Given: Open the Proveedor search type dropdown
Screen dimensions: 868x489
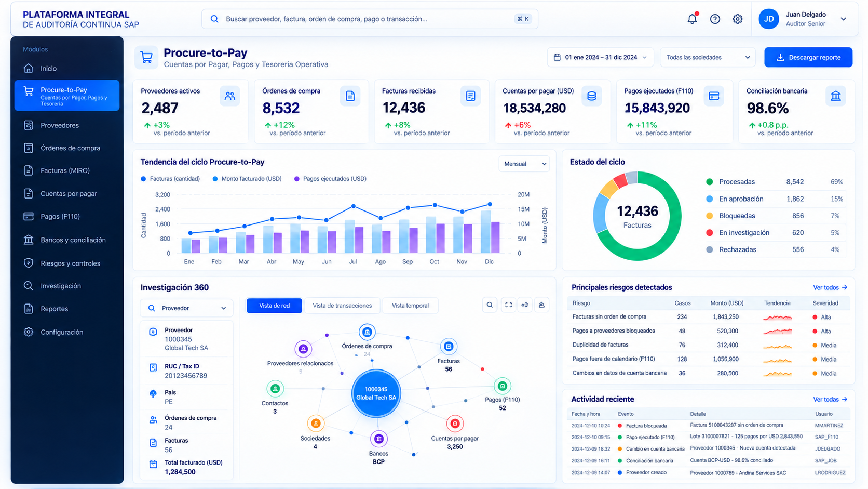Looking at the screenshot, I should click(187, 308).
